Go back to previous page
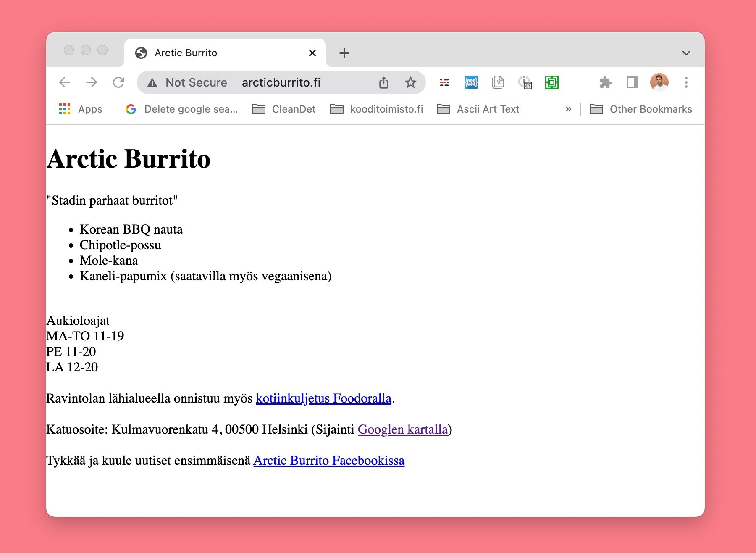756x553 pixels. pyautogui.click(x=65, y=82)
